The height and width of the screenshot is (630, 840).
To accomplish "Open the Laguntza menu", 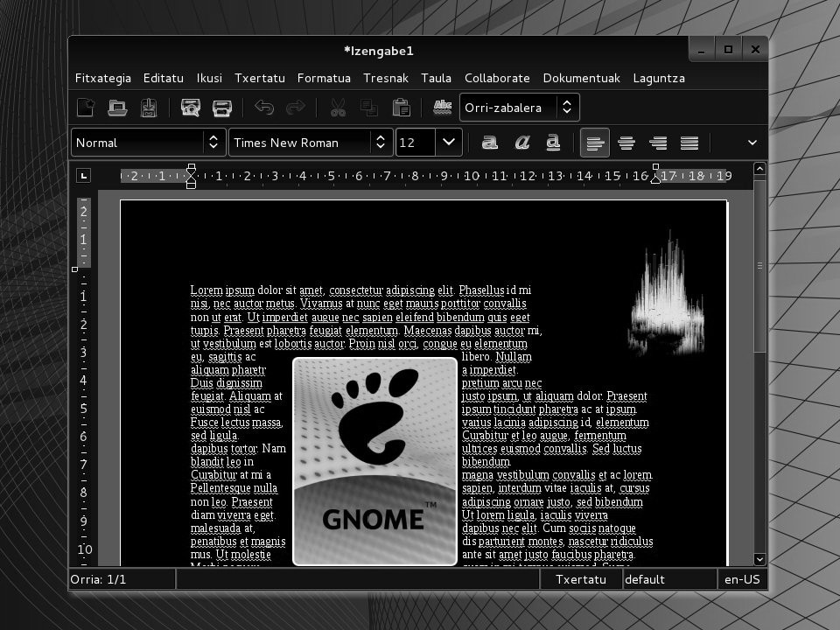I will coord(659,78).
